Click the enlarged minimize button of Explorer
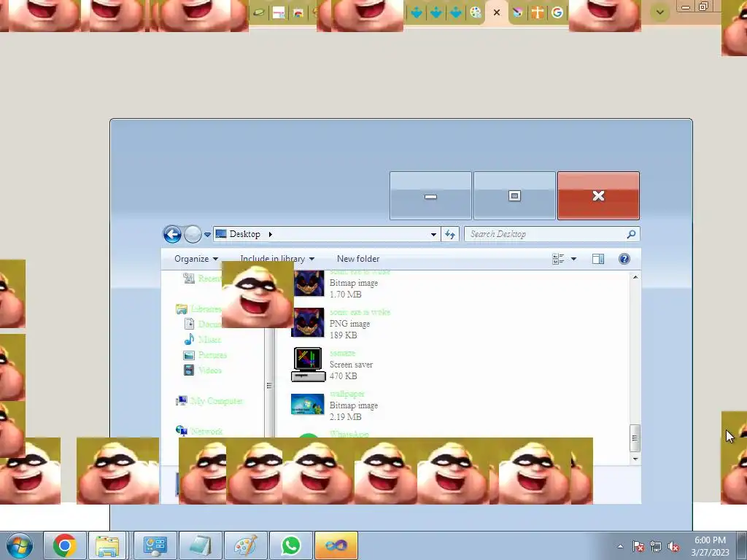The width and height of the screenshot is (747, 560). tap(430, 195)
